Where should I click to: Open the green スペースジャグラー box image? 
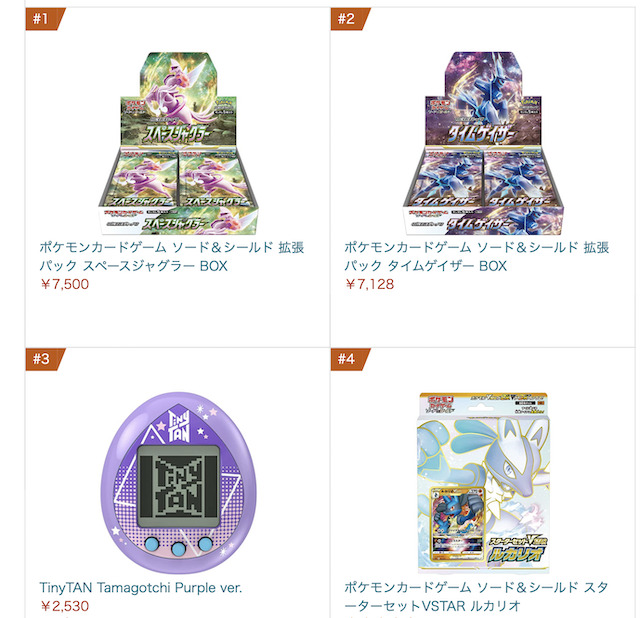point(178,143)
